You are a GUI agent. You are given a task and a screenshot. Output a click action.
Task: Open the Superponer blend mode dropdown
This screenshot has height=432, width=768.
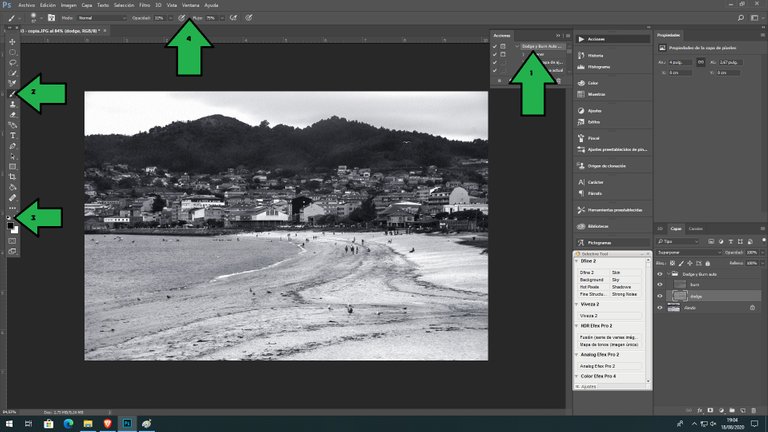click(x=690, y=252)
